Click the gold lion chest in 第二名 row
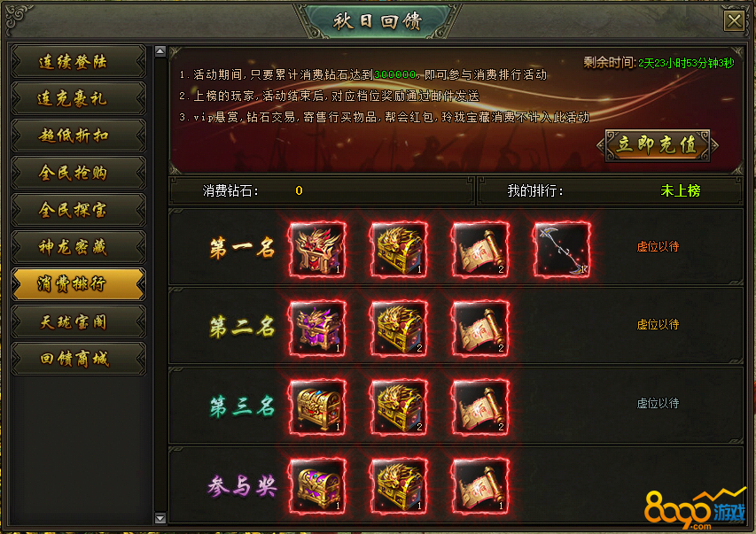The height and width of the screenshot is (534, 756). point(399,329)
